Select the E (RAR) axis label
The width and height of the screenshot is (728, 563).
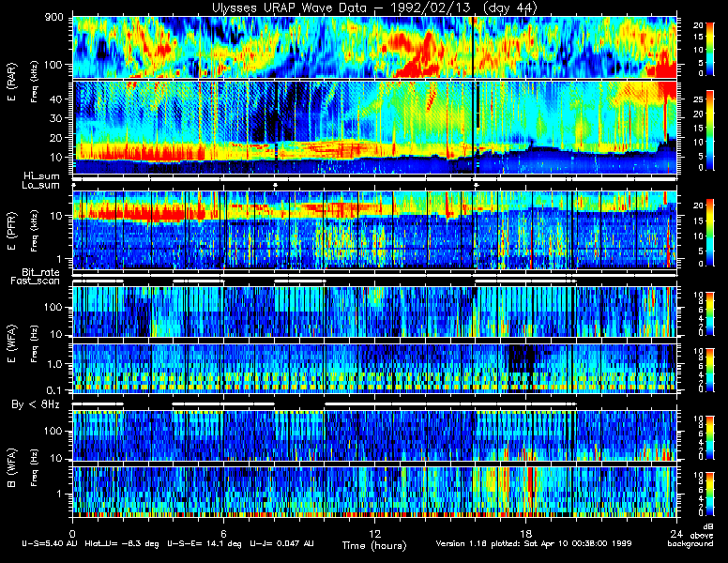[12, 82]
